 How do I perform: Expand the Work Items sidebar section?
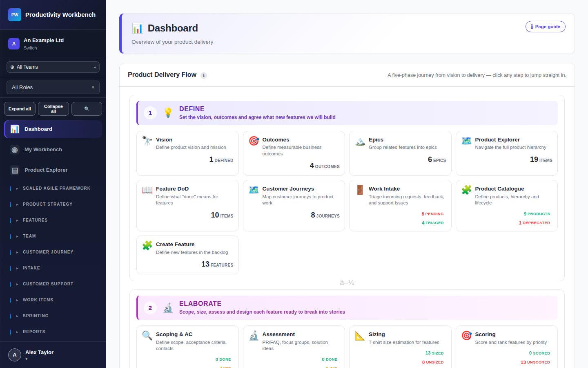tap(53, 300)
